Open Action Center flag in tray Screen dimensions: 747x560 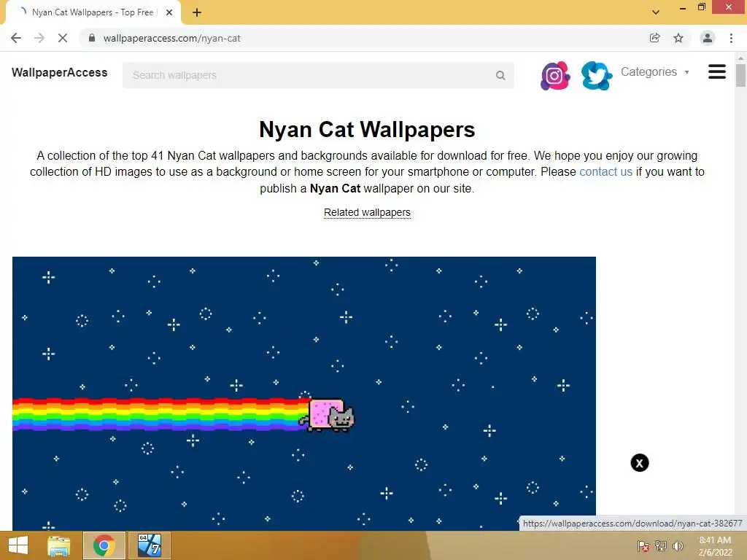643,546
